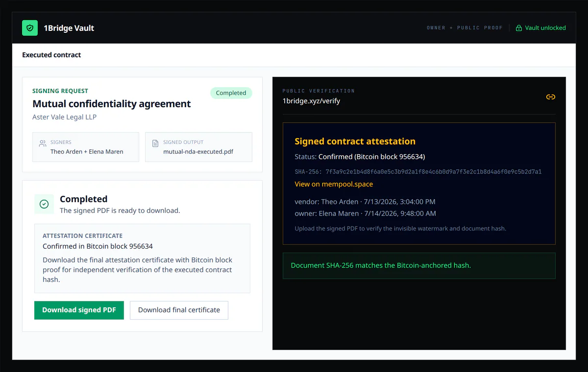This screenshot has width=588, height=372.
Task: Click the Vault unlocked status text
Action: tap(545, 28)
